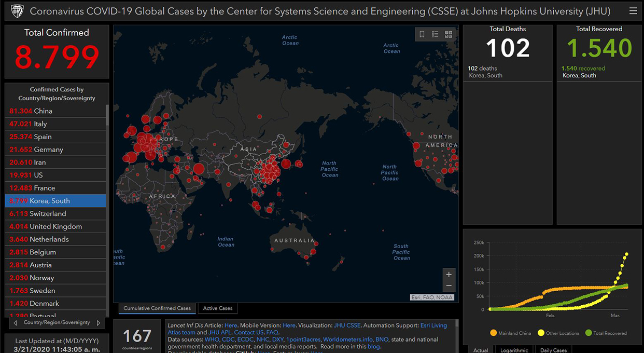Open the Worldometers.info link

(348, 340)
